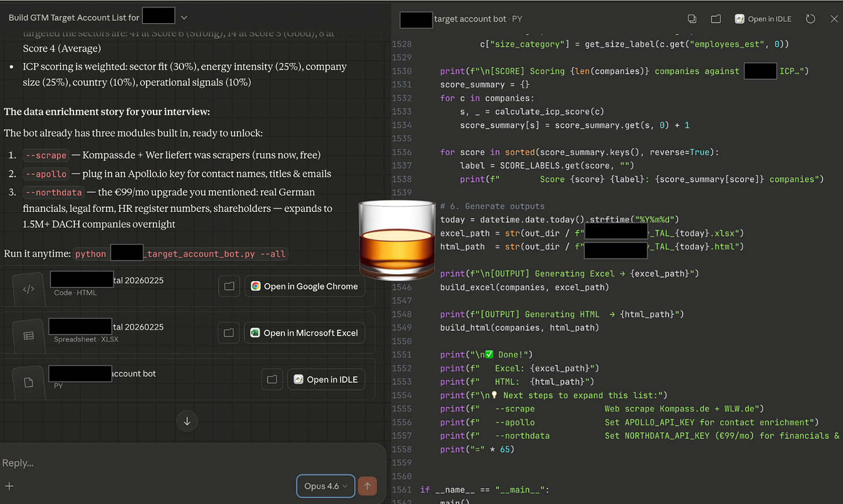Click the 'Code · HTML' file type label

coord(75,293)
